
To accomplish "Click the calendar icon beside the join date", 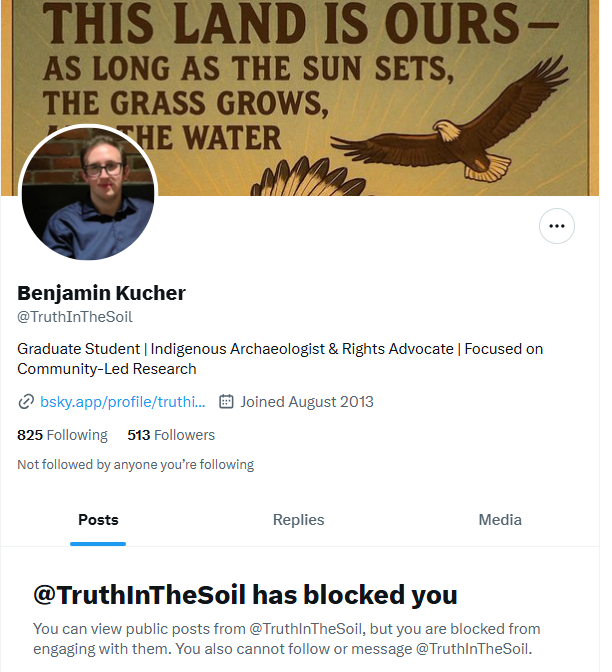I will (226, 402).
